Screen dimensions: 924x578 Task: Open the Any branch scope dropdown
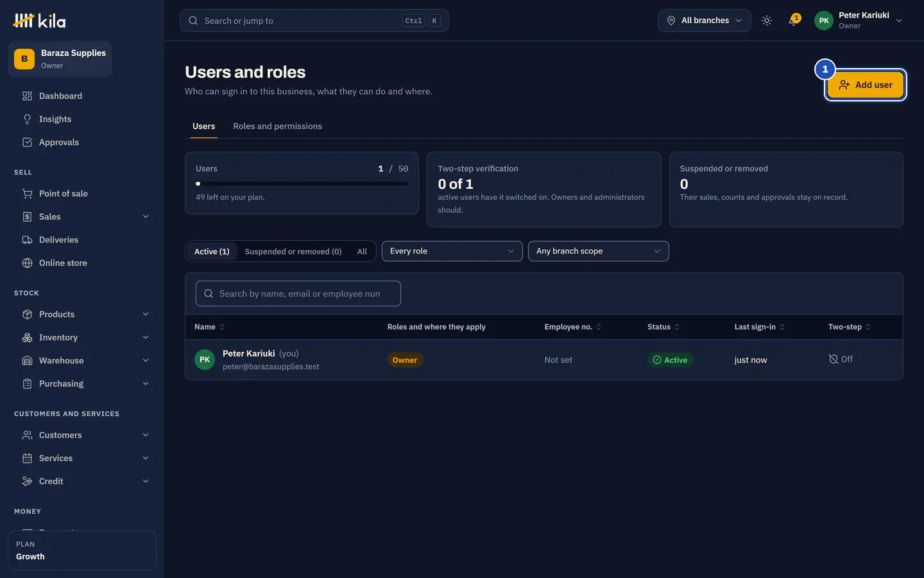pyautogui.click(x=599, y=251)
